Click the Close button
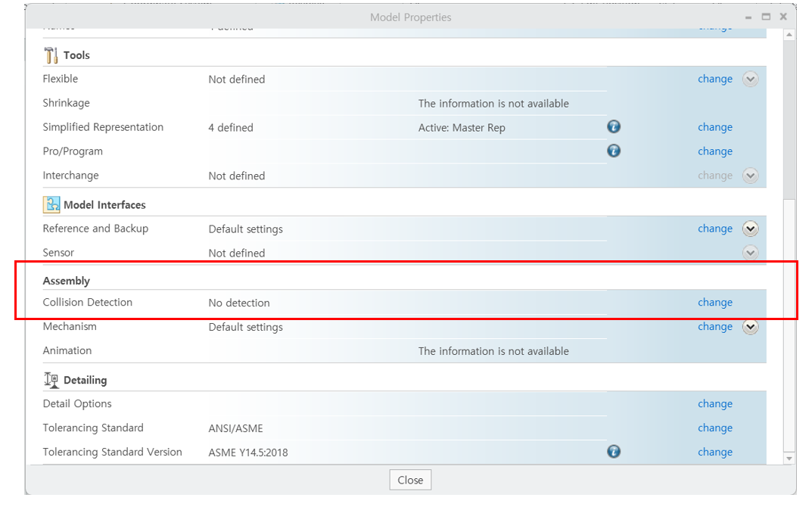Screen dimensions: 812x507 click(410, 480)
